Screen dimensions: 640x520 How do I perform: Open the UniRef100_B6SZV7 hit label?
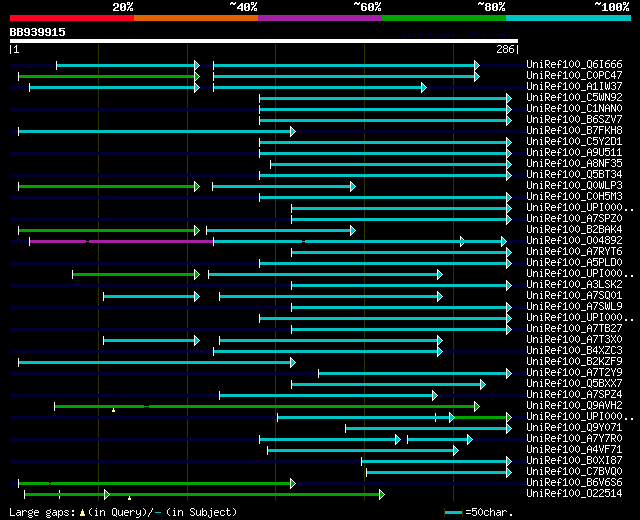574,119
